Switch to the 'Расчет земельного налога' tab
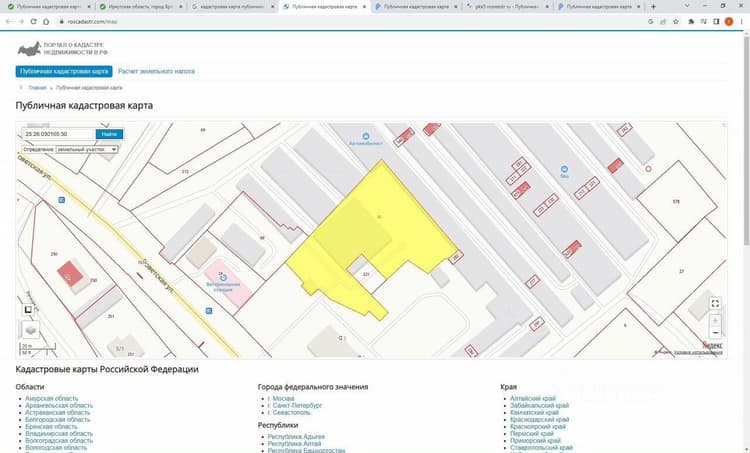Screen dimensions: 750x453 pos(156,71)
